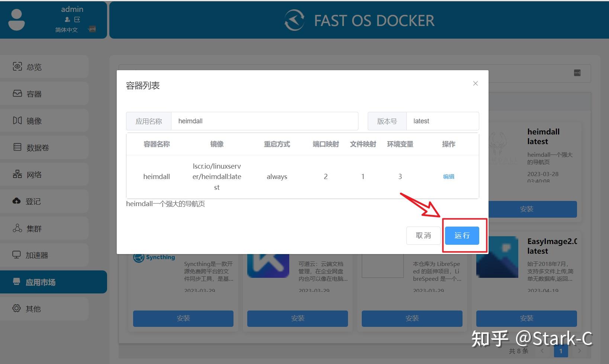The image size is (609, 364).
Task: Open the 数据卷 volumes sidebar icon
Action: tap(17, 147)
